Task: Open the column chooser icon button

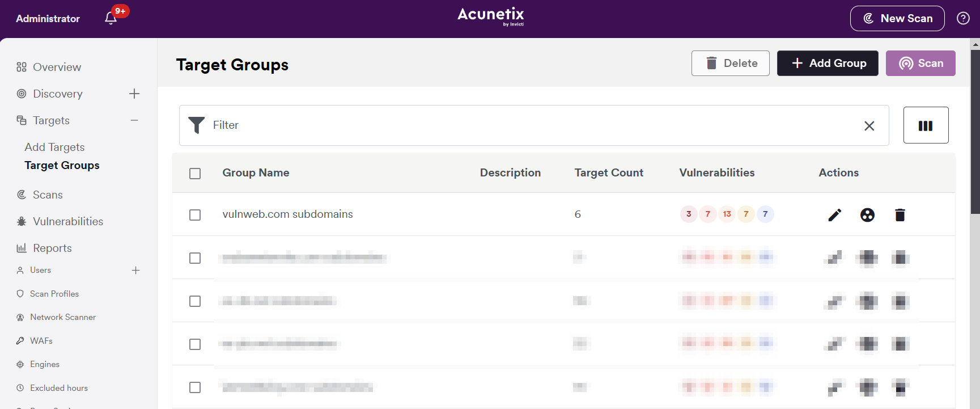Action: click(926, 125)
